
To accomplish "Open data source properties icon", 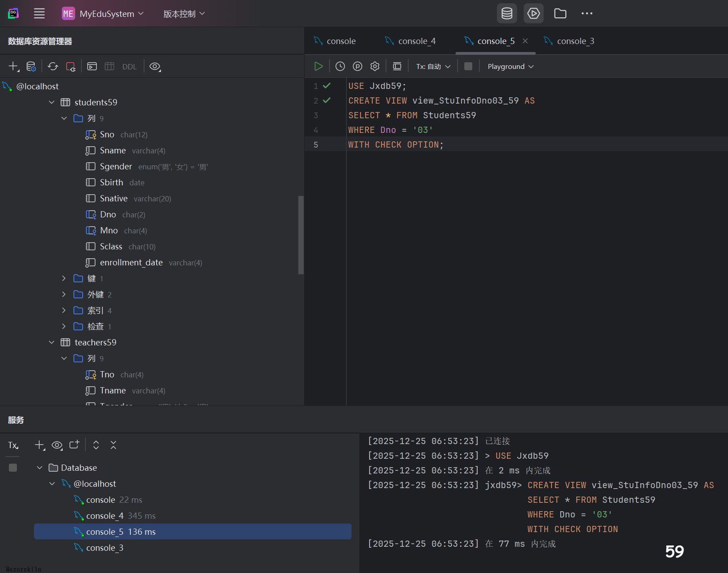I will point(31,66).
